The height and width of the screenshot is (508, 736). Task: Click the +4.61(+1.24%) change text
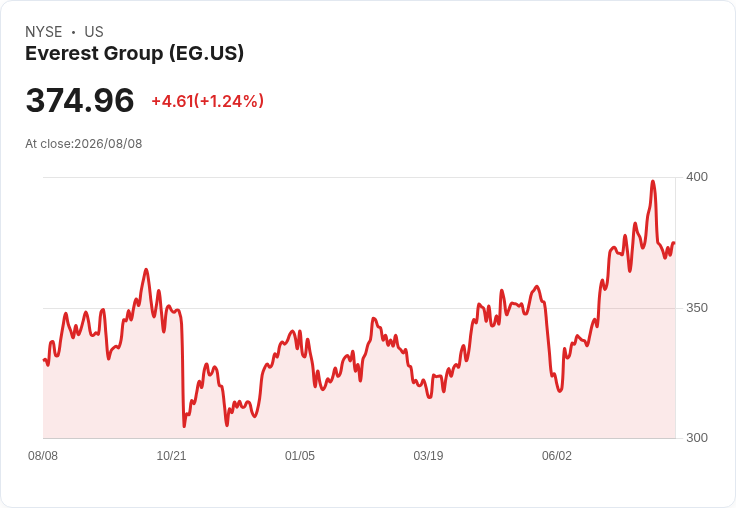(x=207, y=101)
